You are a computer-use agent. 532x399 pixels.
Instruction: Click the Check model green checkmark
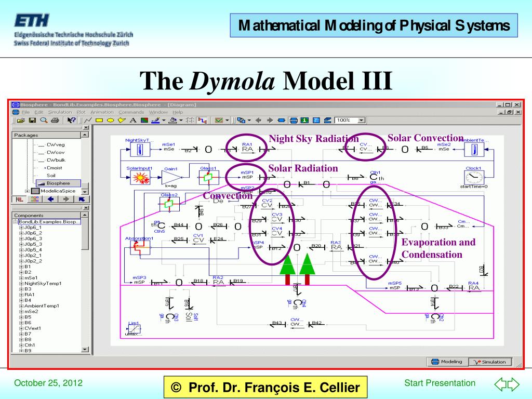(219, 120)
